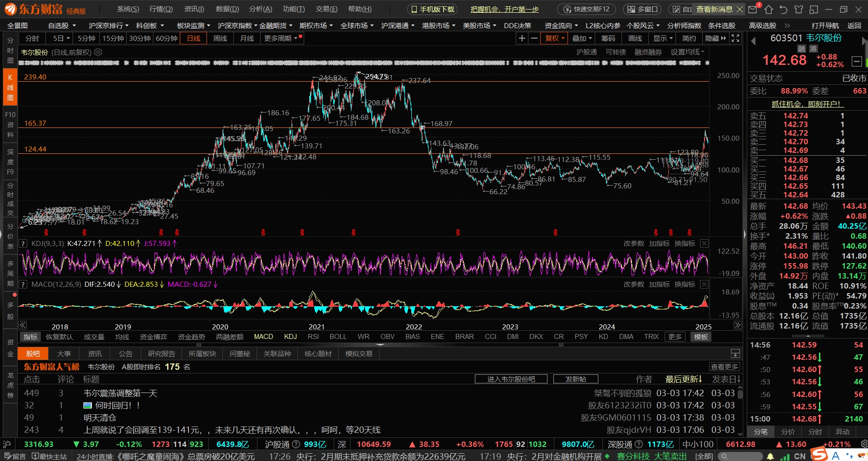Click the home icon in title bar
868x461 pixels.
[x=769, y=9]
